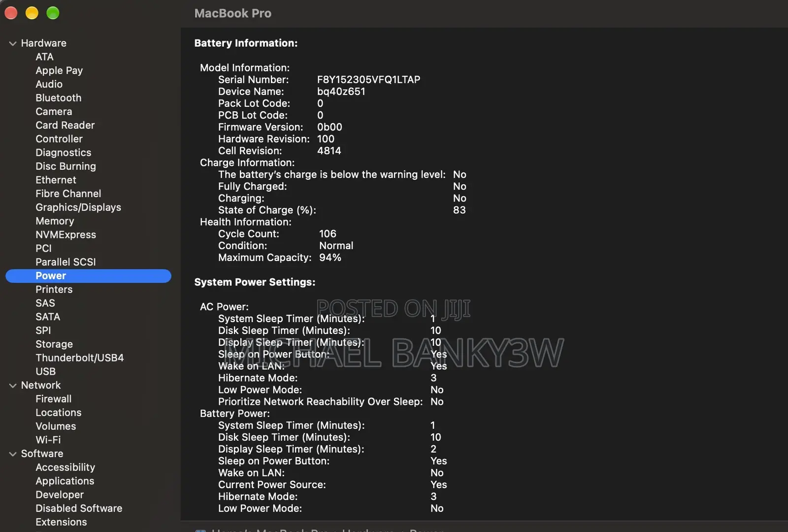Select the Audio sidebar item
Viewport: 788px width, 532px height.
click(49, 84)
